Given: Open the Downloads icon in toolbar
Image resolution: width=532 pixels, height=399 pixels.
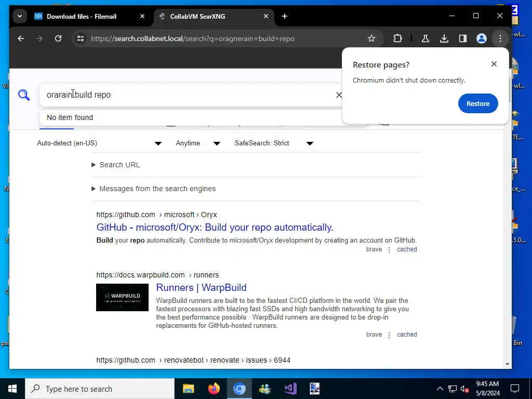Looking at the screenshot, I should [444, 38].
